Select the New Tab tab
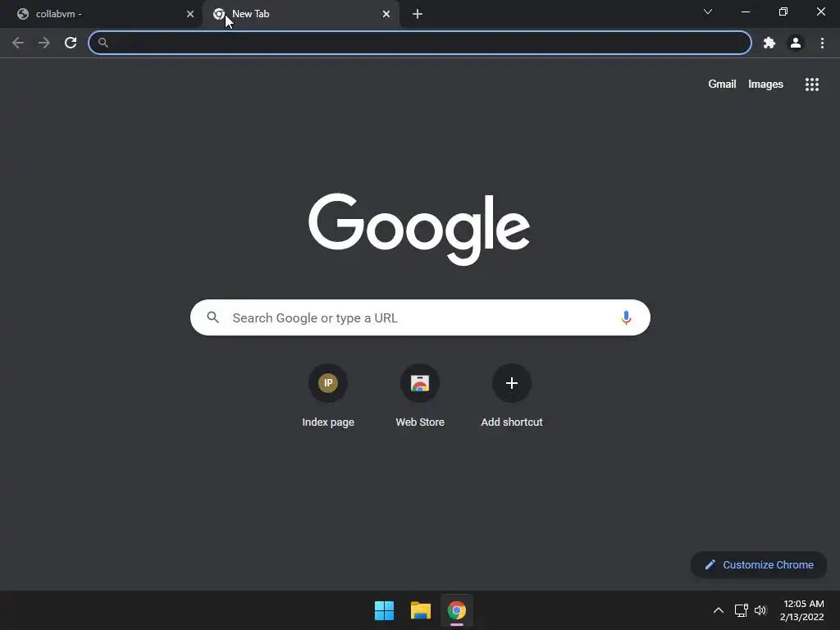Viewport: 840px width, 630px height. (301, 14)
